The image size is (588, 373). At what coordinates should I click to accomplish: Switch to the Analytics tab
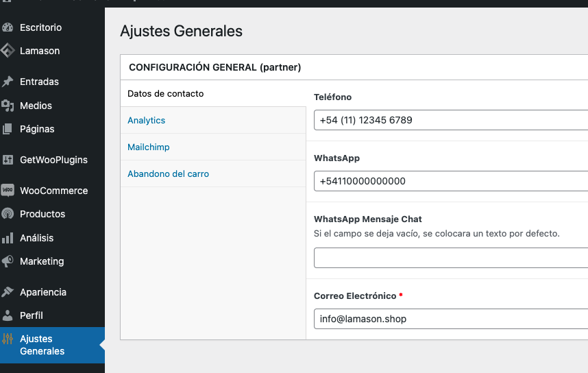click(147, 120)
